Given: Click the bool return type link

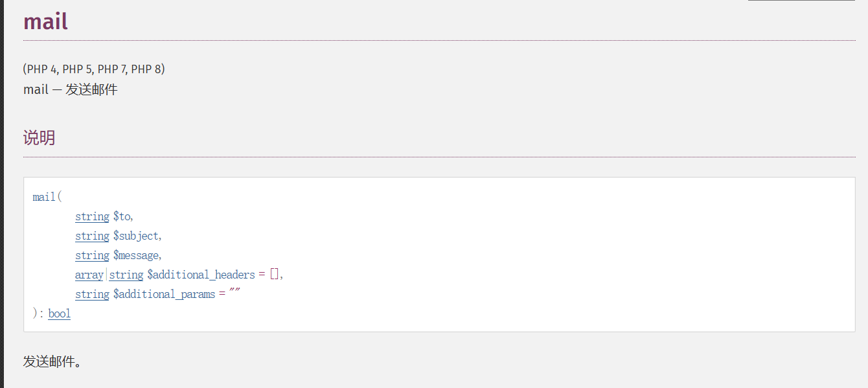Looking at the screenshot, I should point(59,314).
